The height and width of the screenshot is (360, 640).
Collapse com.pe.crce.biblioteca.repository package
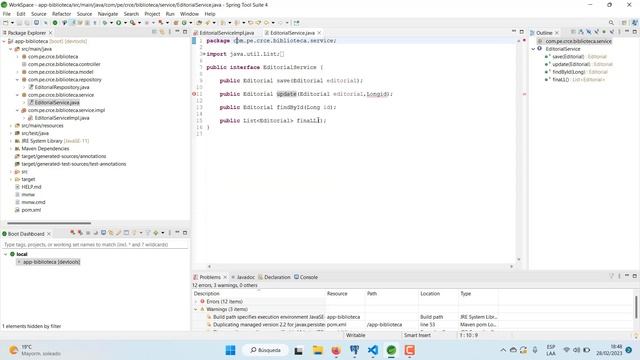(x=18, y=80)
